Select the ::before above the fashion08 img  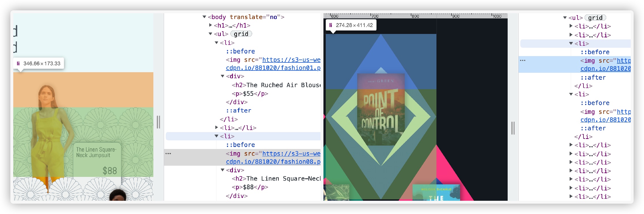pos(240,145)
